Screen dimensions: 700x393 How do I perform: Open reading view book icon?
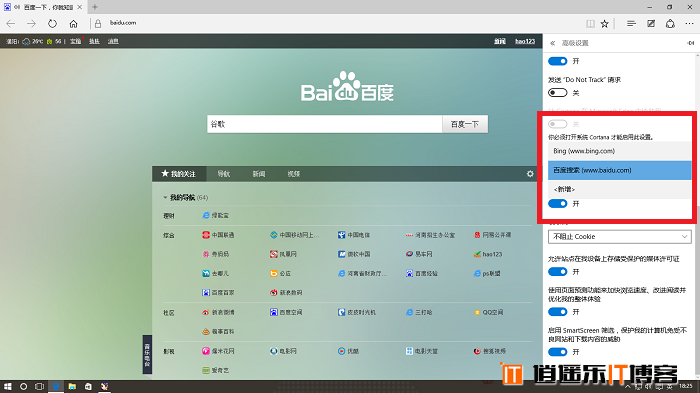(x=590, y=24)
